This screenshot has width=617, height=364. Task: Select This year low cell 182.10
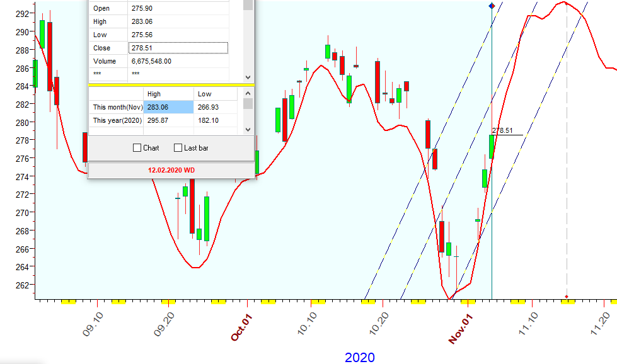tap(214, 120)
